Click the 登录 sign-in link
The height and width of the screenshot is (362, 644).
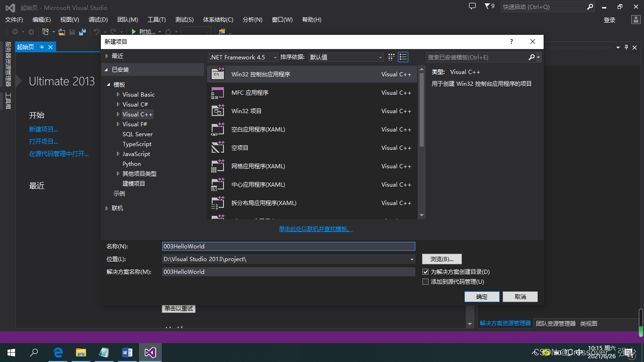(x=610, y=20)
